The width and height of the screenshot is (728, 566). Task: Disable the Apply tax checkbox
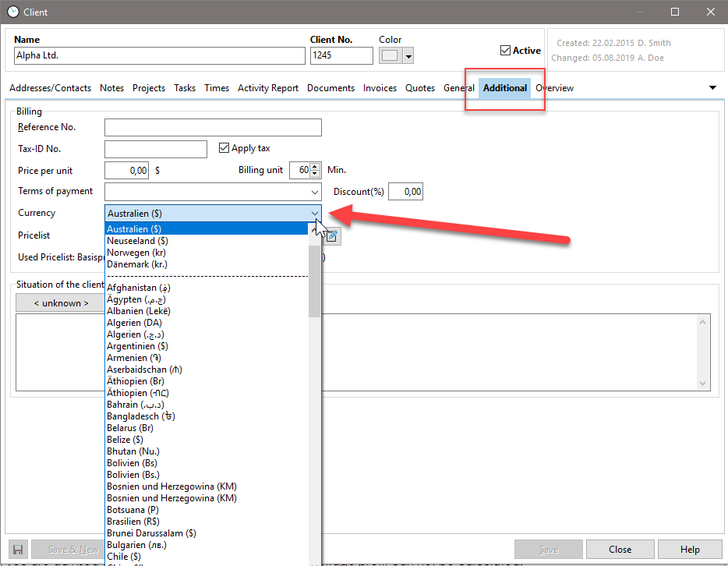(224, 148)
